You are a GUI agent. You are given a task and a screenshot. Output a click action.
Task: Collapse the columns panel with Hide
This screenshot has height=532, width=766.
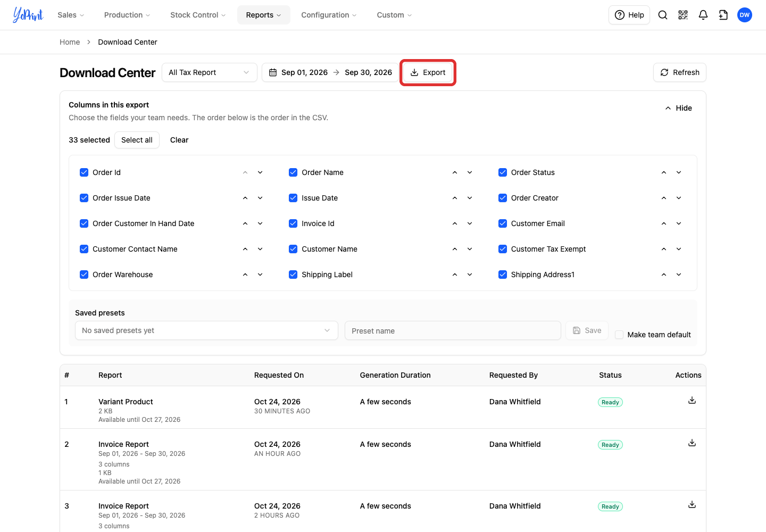pyautogui.click(x=679, y=108)
